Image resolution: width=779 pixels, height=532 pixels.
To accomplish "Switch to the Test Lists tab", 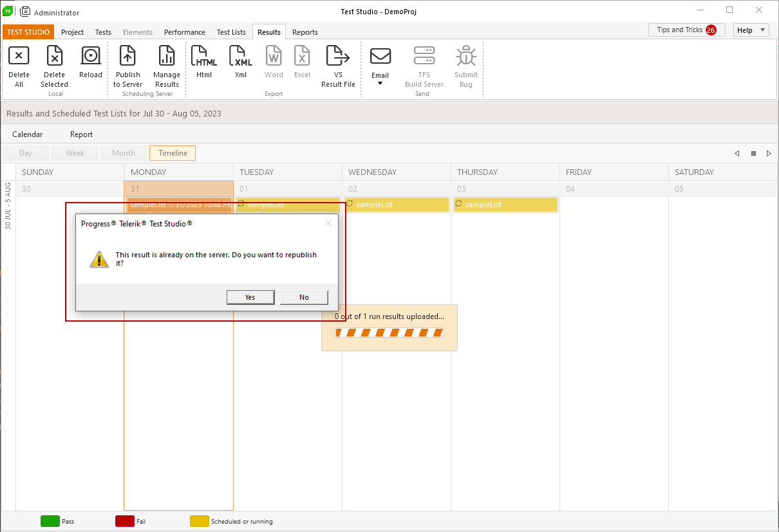I will [231, 32].
